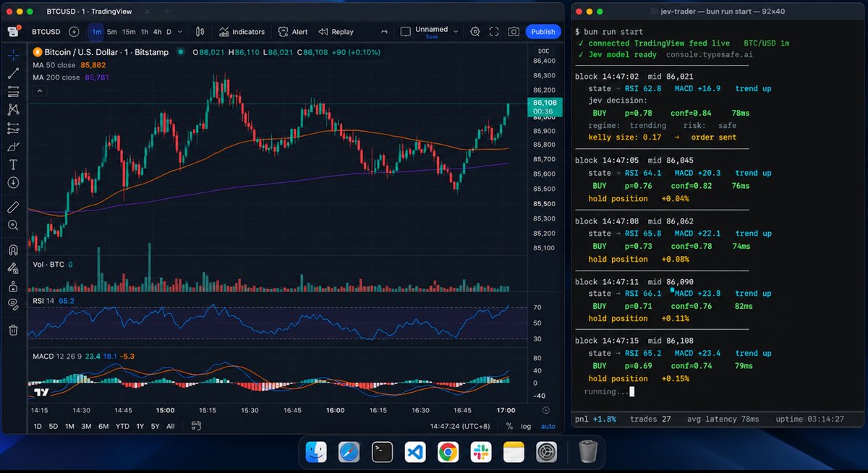
Task: Select the brush drawing tool
Action: click(x=13, y=146)
